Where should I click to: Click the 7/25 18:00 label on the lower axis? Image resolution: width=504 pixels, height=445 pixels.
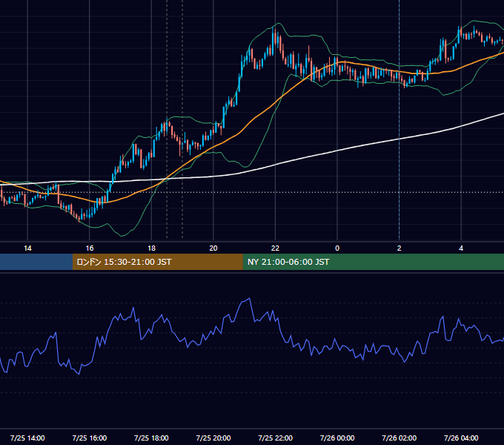151,438
